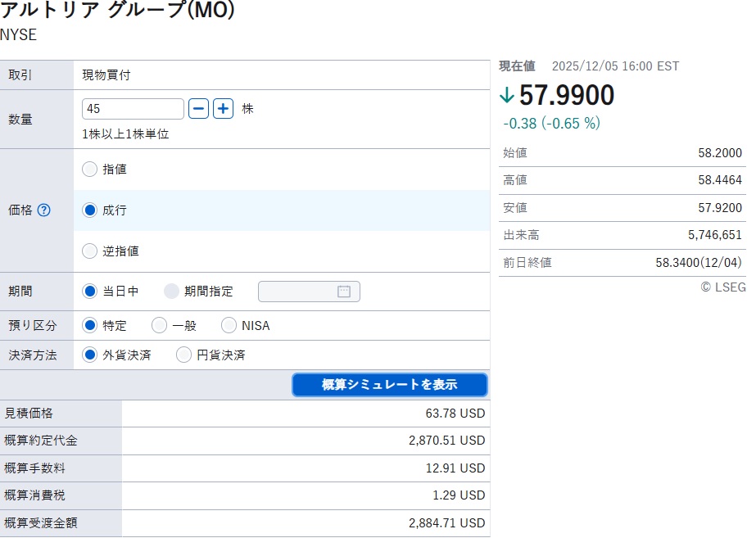756x538 pixels.
Task: Choose 外貨決済 settlement method
Action: coord(90,355)
